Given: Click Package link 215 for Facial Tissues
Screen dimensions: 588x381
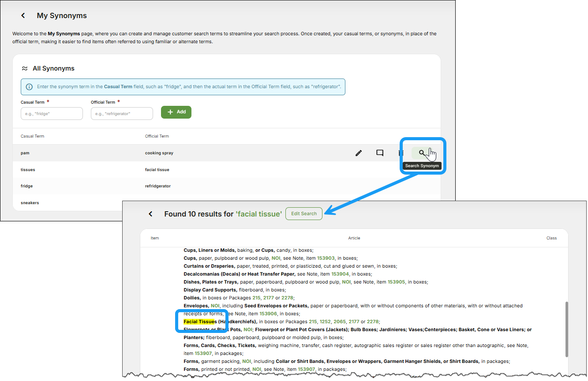Looking at the screenshot, I should 312,321.
